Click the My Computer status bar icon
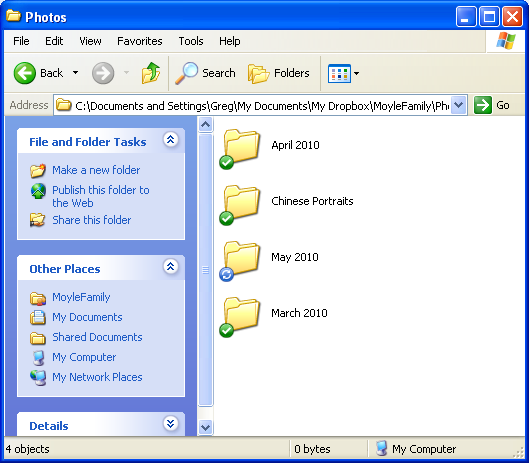 click(x=381, y=449)
